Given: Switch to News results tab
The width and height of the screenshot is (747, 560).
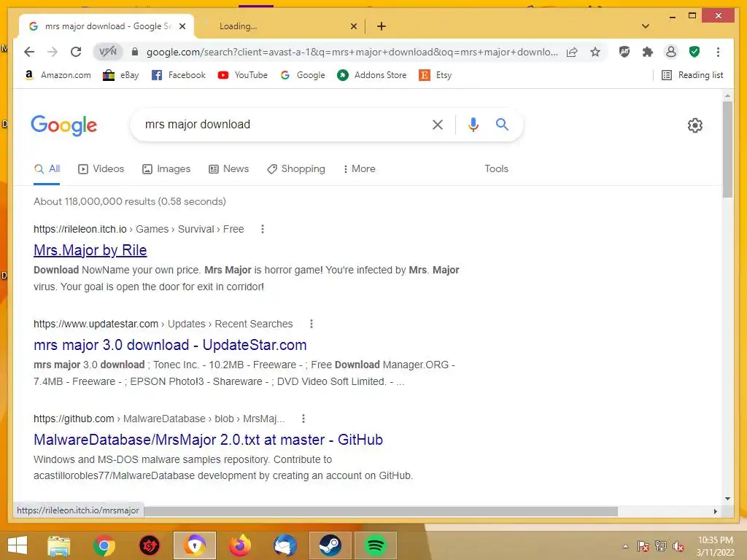Looking at the screenshot, I should pyautogui.click(x=228, y=168).
